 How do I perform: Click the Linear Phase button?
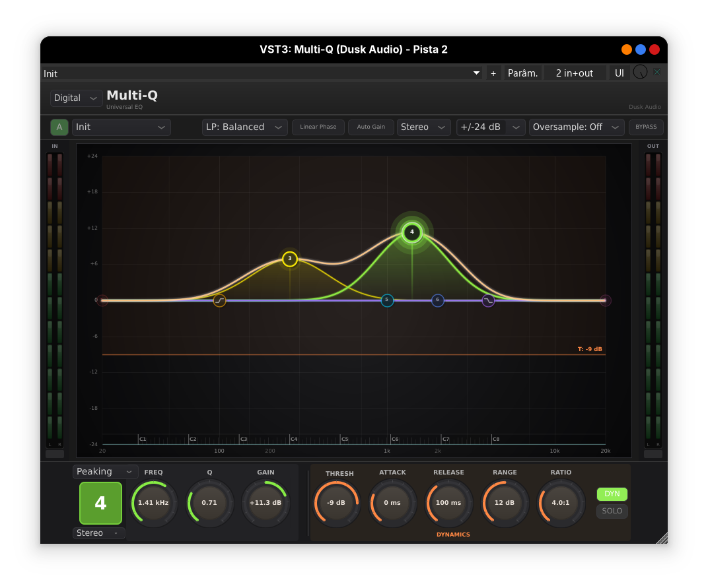[x=318, y=127]
